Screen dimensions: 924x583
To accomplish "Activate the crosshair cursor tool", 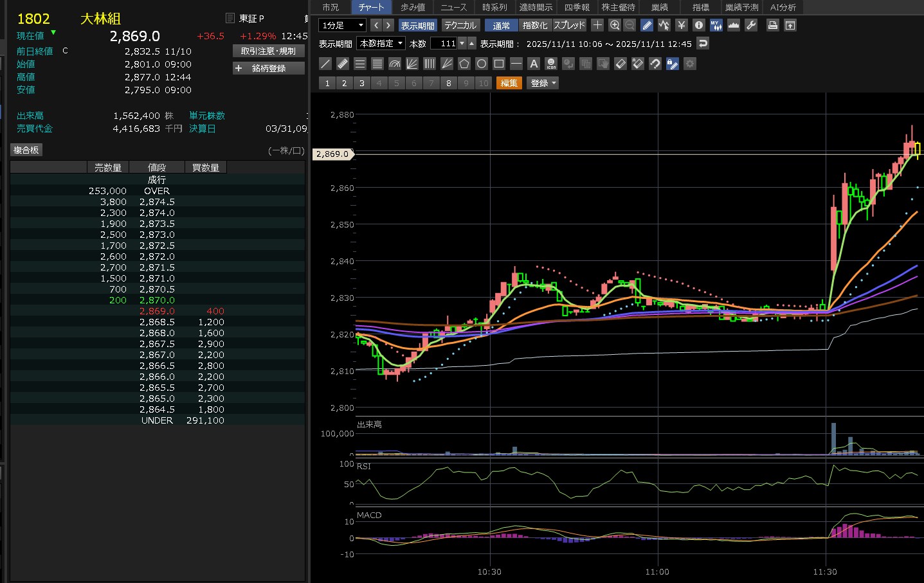I will pyautogui.click(x=597, y=25).
